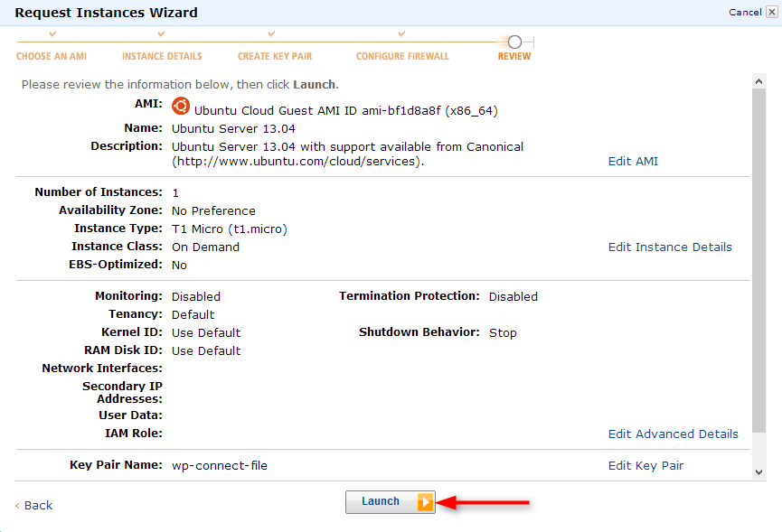Viewport: 782px width, 532px height.
Task: Click the IAM Role label
Action: coord(134,434)
